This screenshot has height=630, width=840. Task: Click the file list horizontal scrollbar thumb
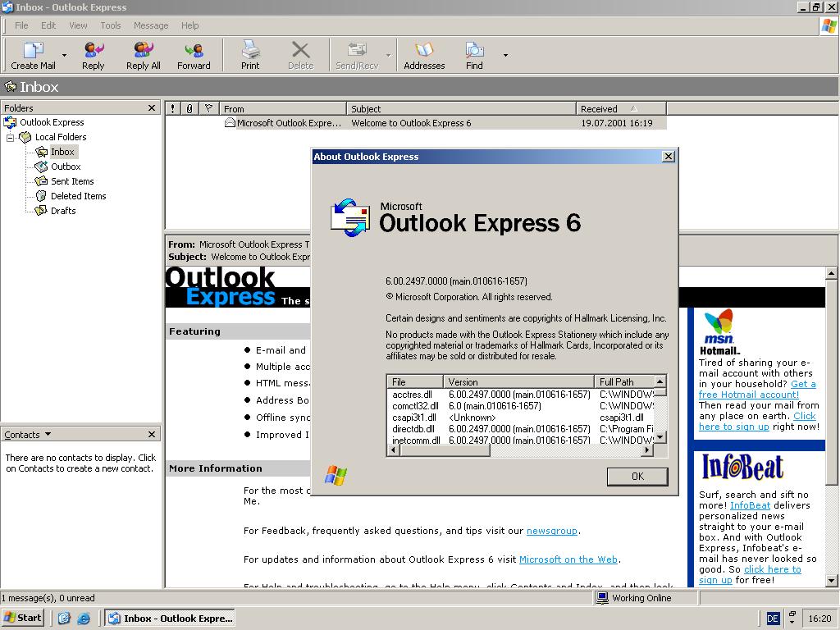click(445, 450)
